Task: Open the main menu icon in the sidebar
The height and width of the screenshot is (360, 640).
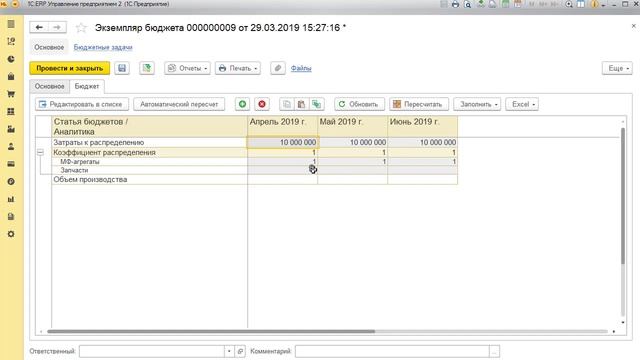Action: [x=11, y=24]
